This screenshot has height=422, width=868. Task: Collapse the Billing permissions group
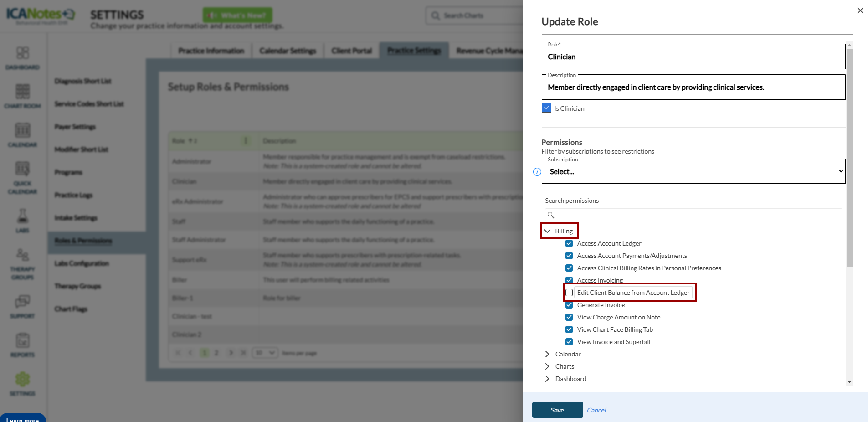coord(547,231)
